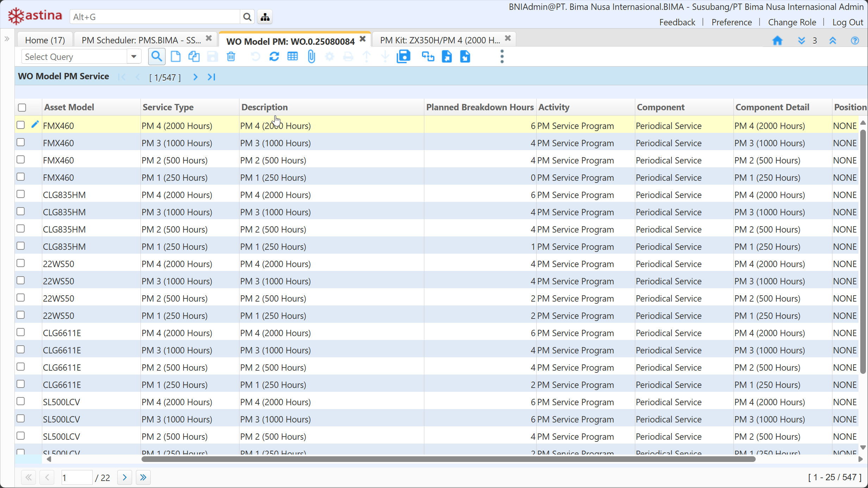Viewport: 868px width, 488px height.
Task: Click the trash delete icon
Action: click(231, 57)
